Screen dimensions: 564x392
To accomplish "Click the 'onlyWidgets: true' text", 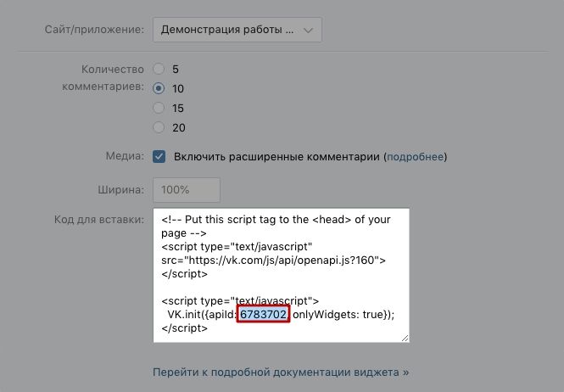I will [337, 315].
